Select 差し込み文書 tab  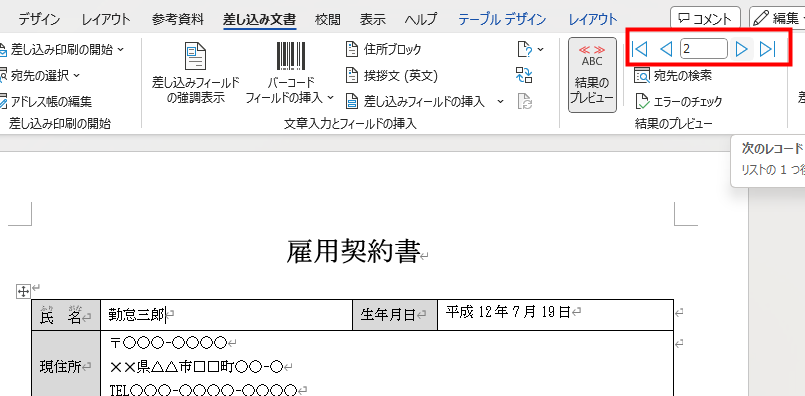tap(260, 20)
